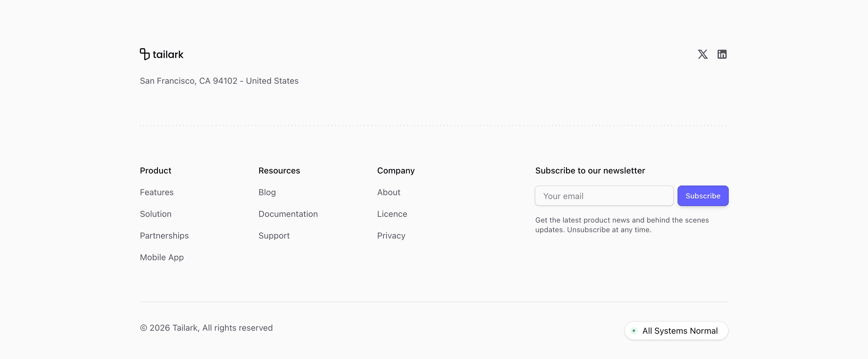Click the San Francisco address text

[219, 81]
